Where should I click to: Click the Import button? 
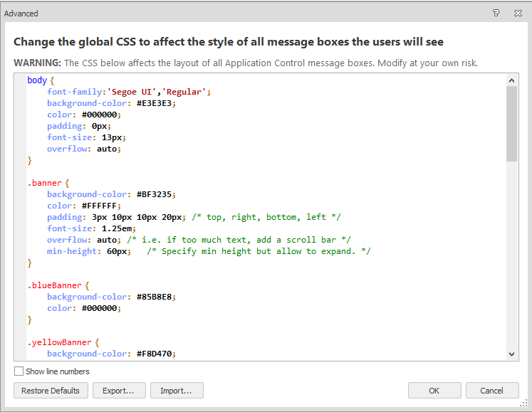pos(176,391)
